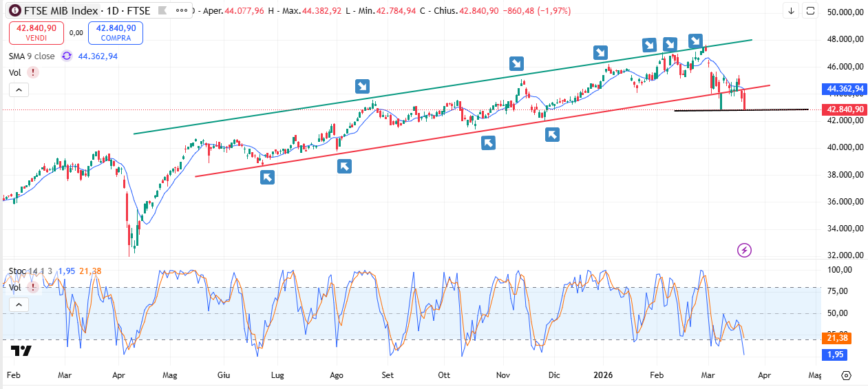The image size is (868, 389).
Task: Click the TradingView logo
Action: [21, 351]
